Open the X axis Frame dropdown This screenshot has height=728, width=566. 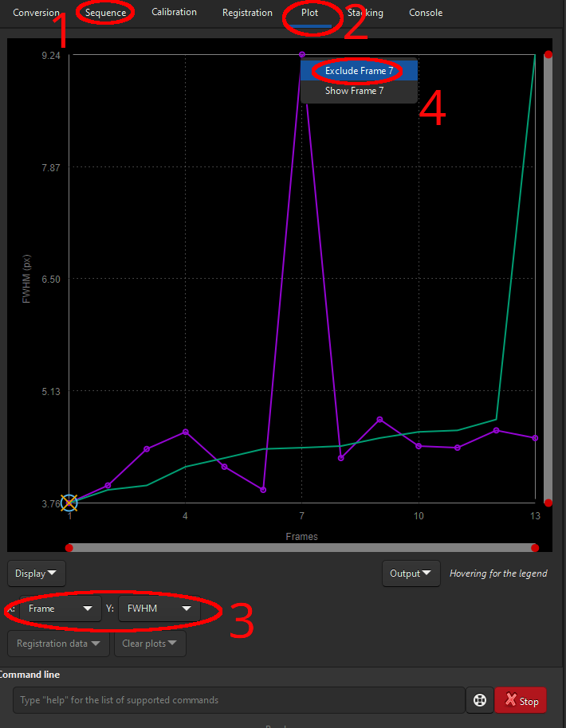61,609
